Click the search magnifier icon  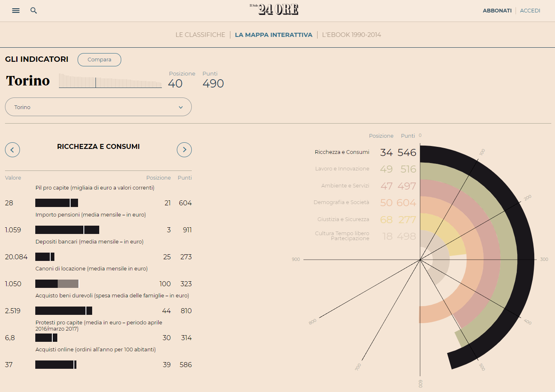tap(34, 11)
